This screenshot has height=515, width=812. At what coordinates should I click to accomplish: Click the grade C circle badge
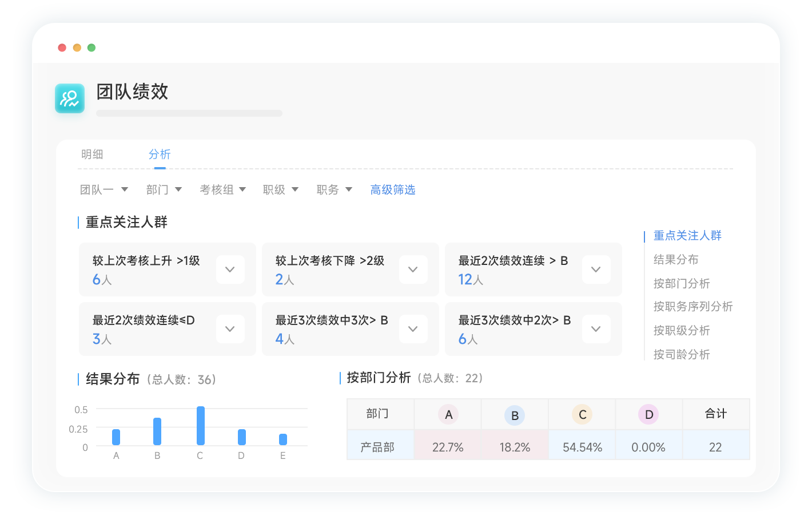(582, 414)
